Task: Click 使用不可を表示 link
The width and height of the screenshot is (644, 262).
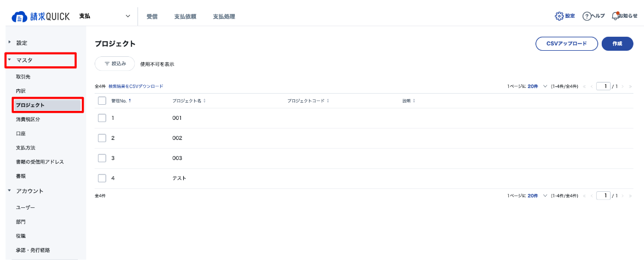Action: (158, 64)
